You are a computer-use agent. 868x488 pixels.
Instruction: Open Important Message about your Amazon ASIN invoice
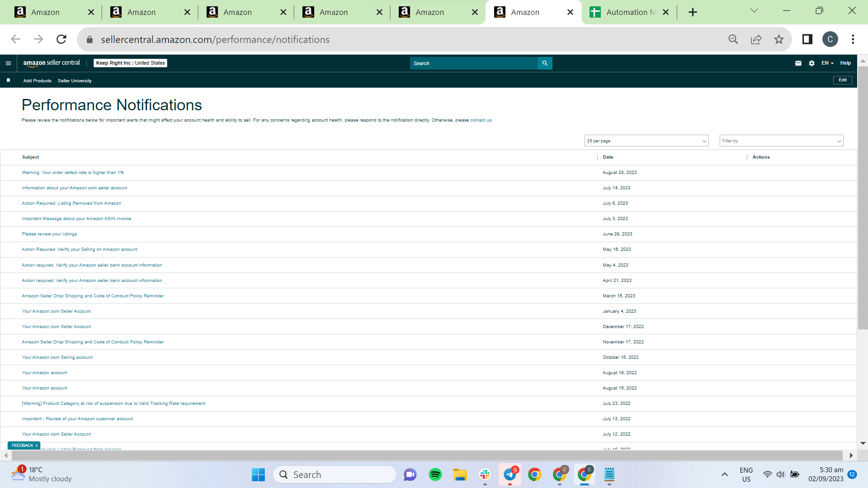[76, 219]
